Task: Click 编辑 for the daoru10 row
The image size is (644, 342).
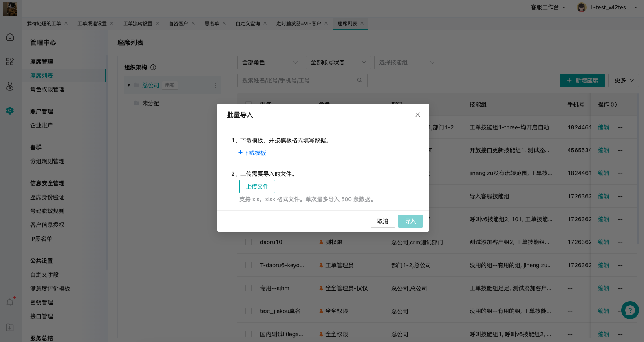Action: pyautogui.click(x=604, y=242)
